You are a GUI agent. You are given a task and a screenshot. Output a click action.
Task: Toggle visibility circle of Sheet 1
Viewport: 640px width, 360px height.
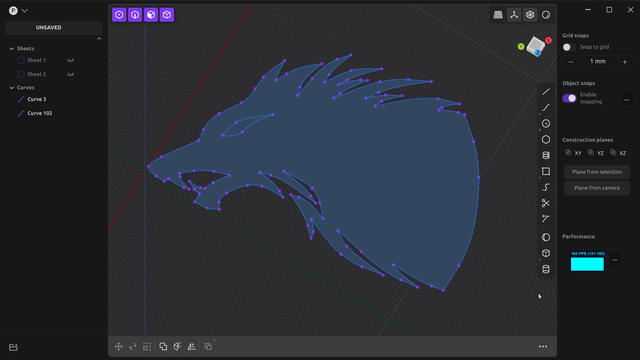21,60
